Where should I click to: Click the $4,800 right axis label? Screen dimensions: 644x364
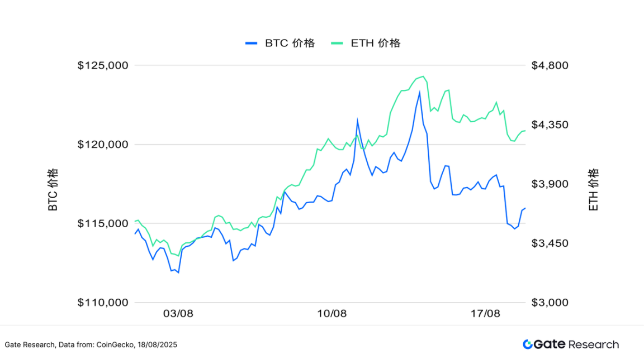(548, 65)
